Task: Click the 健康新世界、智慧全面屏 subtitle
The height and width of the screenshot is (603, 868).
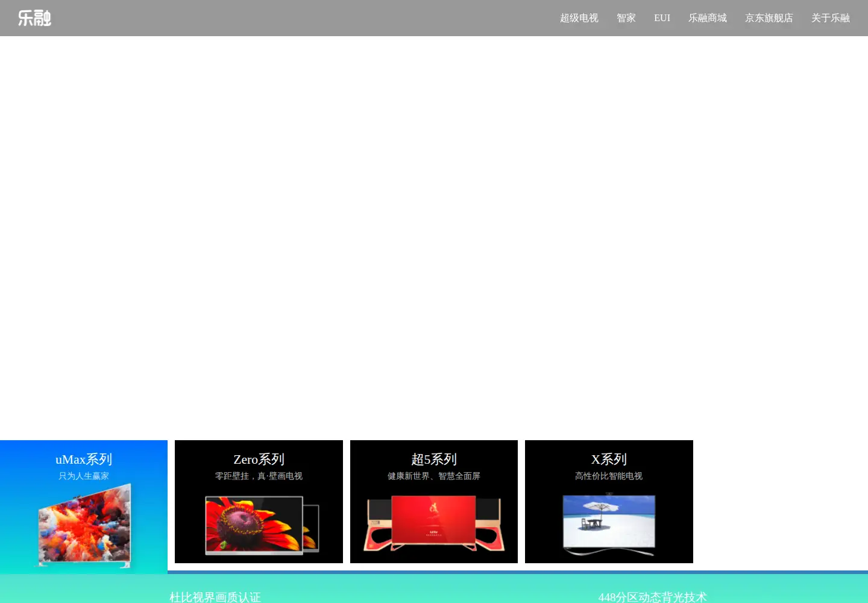Action: 434,476
